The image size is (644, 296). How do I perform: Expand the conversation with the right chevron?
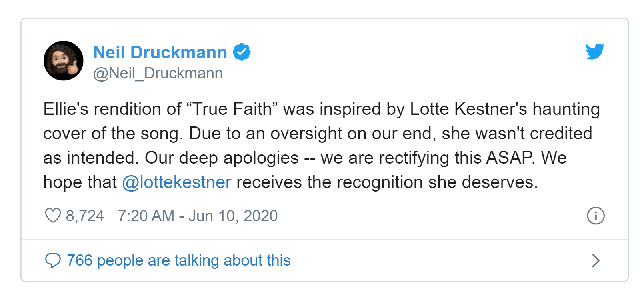pyautogui.click(x=596, y=260)
